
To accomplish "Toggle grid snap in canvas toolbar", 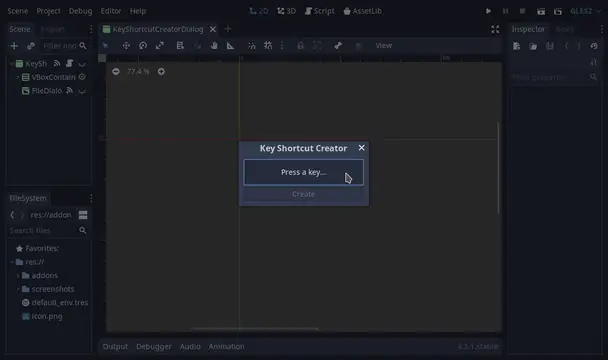I will [268, 46].
